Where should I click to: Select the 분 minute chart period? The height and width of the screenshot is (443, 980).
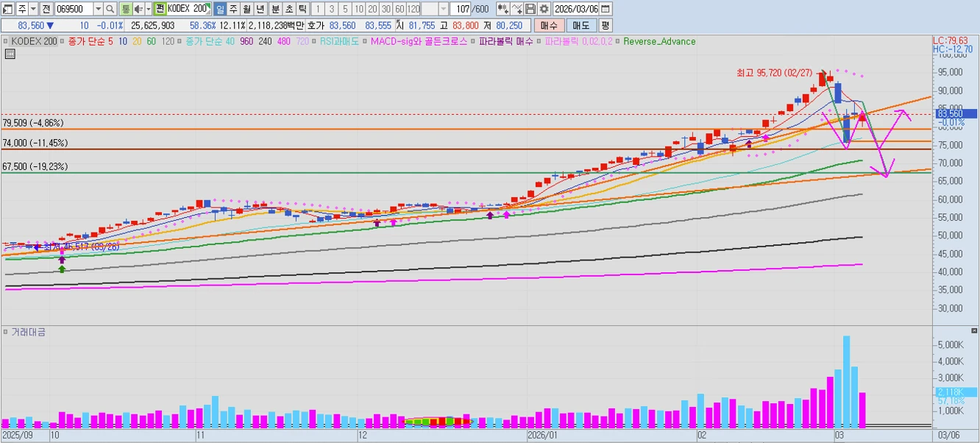click(x=275, y=9)
